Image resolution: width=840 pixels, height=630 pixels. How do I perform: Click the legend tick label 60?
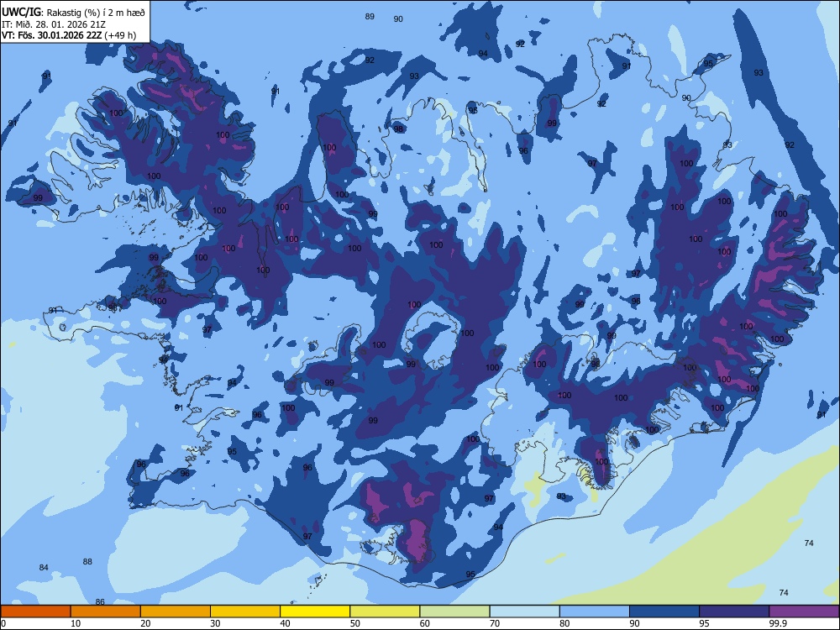[425, 623]
